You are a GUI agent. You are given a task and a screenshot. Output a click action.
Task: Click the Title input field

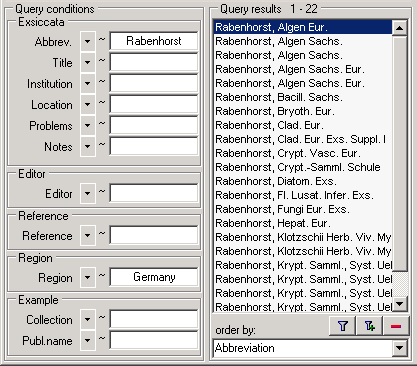(x=154, y=62)
